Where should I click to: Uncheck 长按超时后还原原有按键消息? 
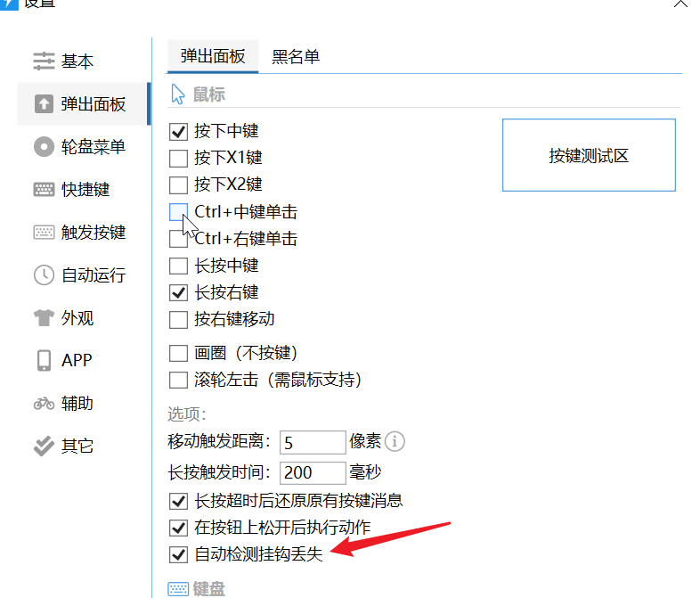[179, 501]
